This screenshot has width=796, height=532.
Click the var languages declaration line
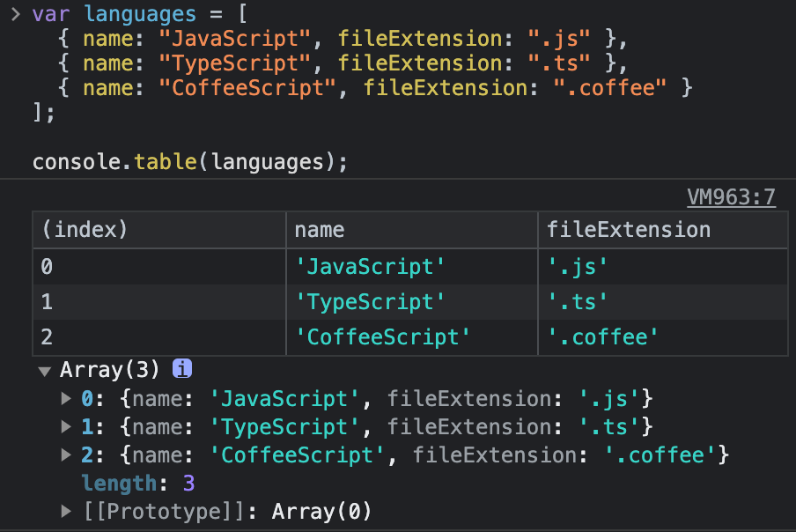pos(140,14)
